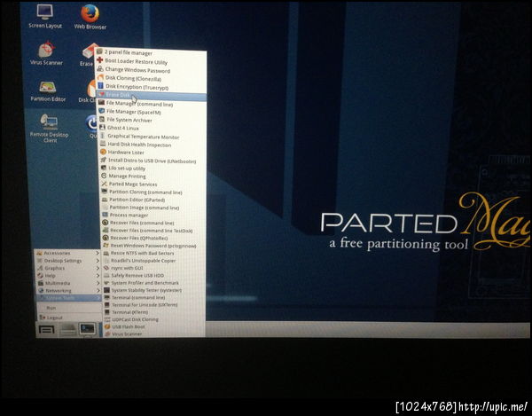Select 2 panel file manager
Viewport: 532px width, 416px height.
pos(151,52)
